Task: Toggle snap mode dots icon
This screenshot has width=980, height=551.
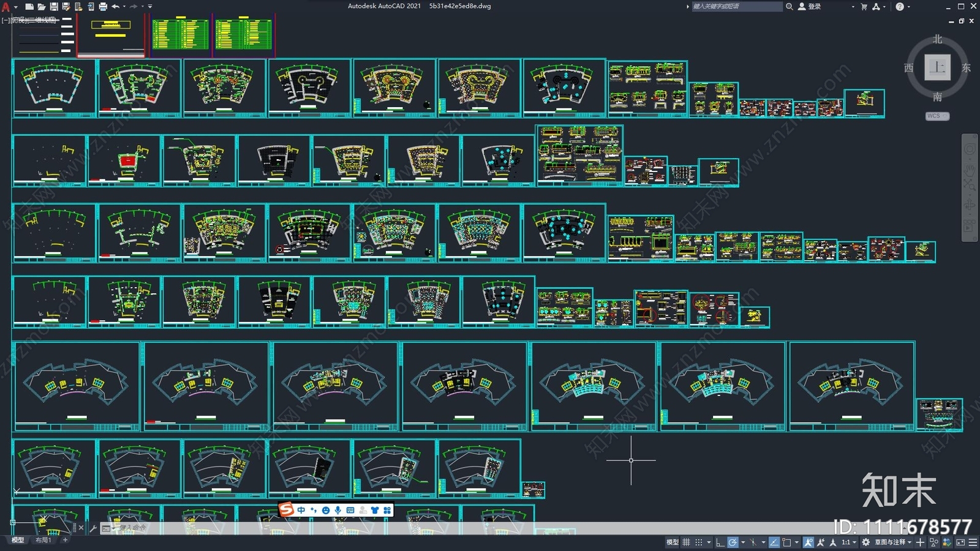Action: click(699, 542)
